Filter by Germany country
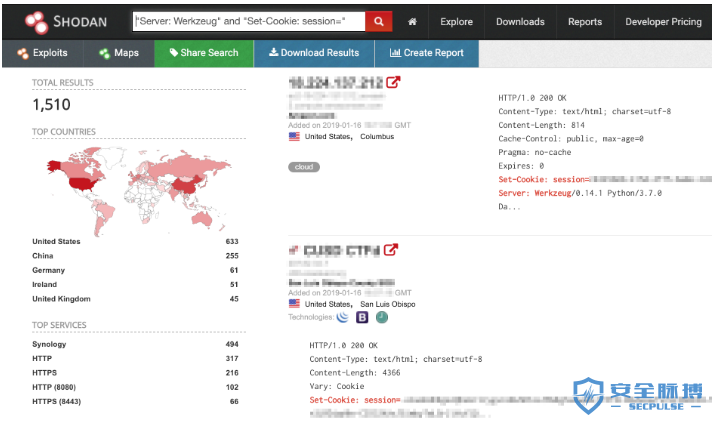 (x=48, y=270)
